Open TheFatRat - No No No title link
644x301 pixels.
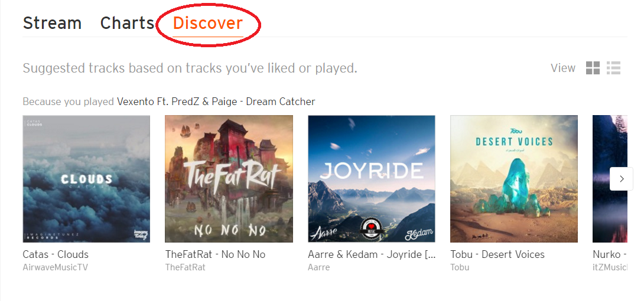215,254
